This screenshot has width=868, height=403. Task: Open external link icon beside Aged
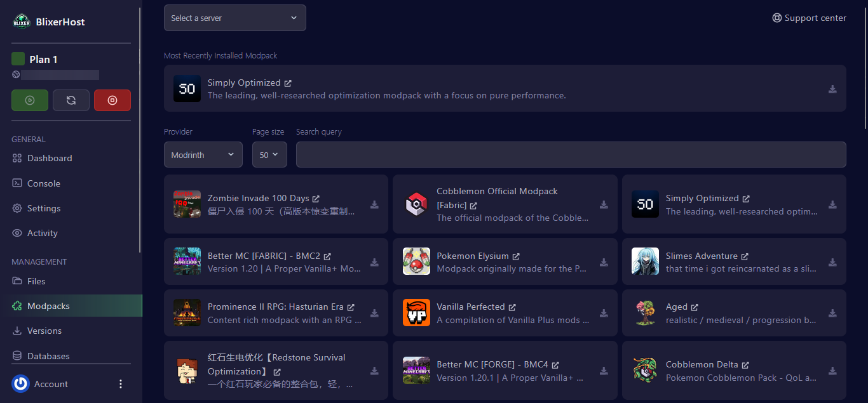point(695,307)
